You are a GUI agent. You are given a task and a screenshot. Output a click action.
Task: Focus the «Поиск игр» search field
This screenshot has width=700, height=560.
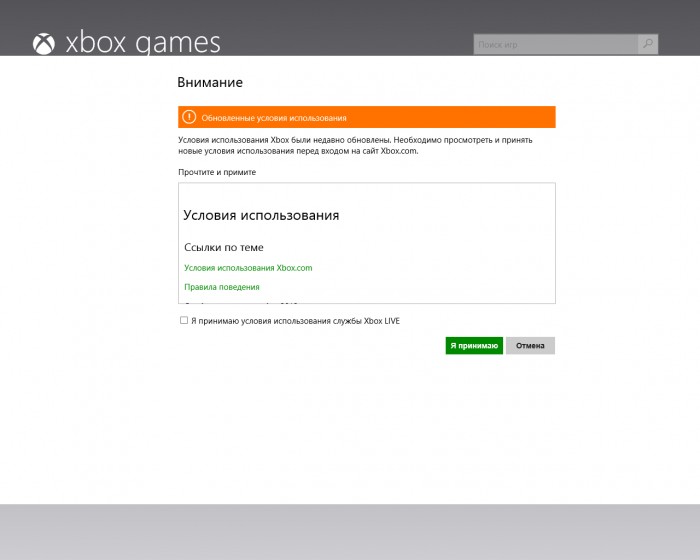tap(556, 44)
